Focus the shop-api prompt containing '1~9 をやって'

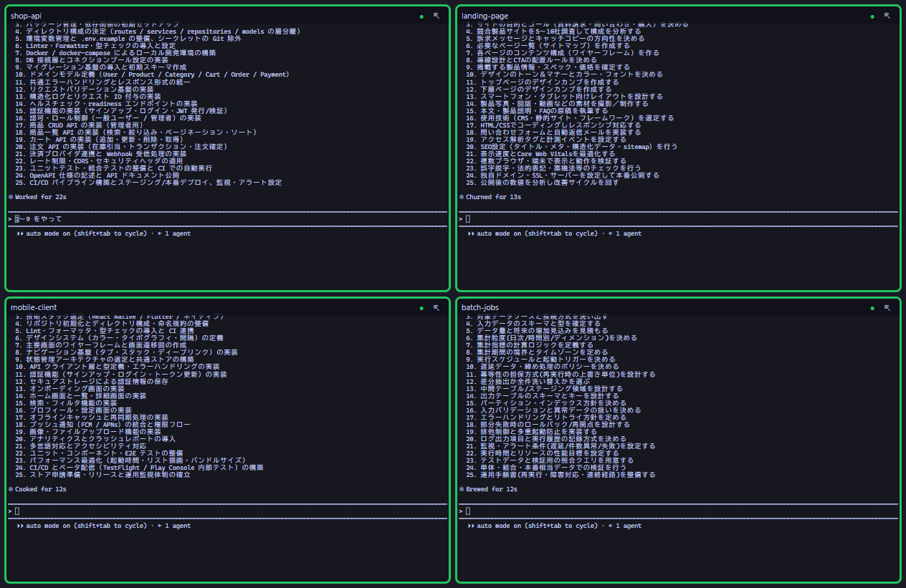click(x=228, y=218)
